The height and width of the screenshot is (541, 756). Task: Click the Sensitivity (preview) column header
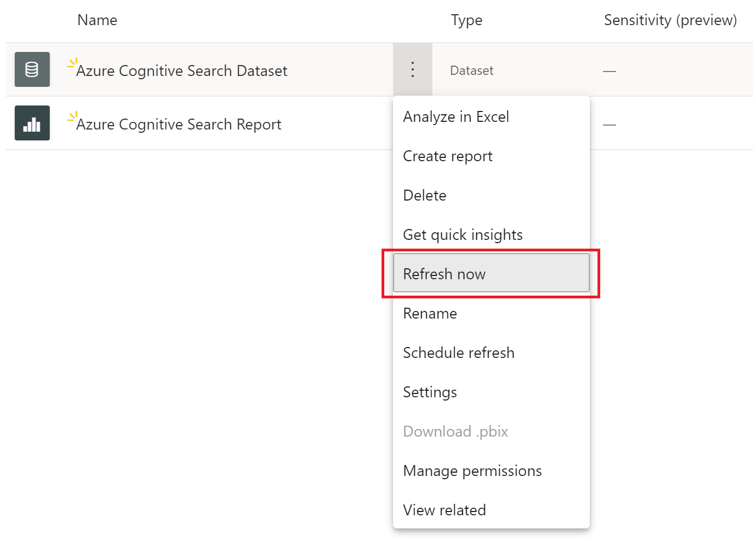670,20
